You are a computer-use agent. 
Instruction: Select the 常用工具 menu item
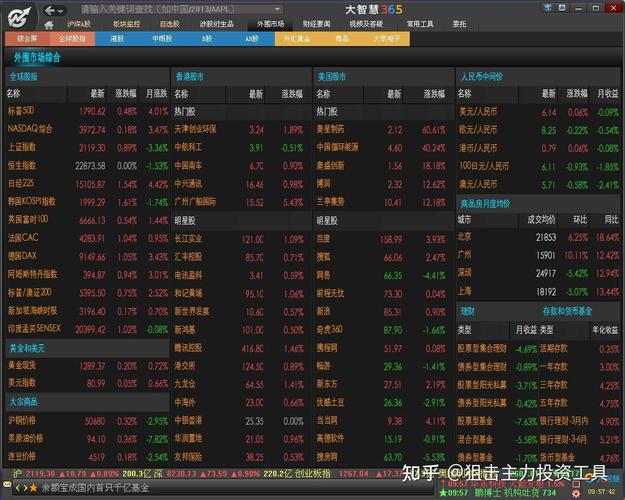[420, 23]
